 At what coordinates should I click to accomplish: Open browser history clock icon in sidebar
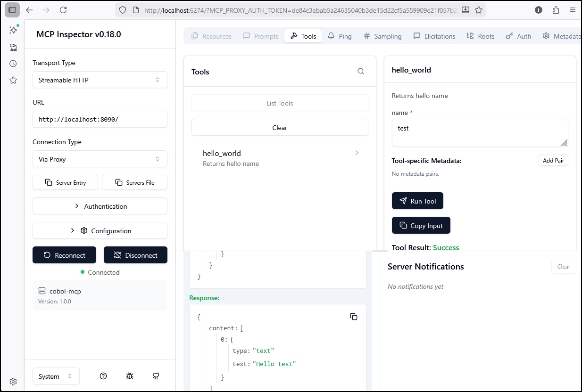click(x=13, y=64)
